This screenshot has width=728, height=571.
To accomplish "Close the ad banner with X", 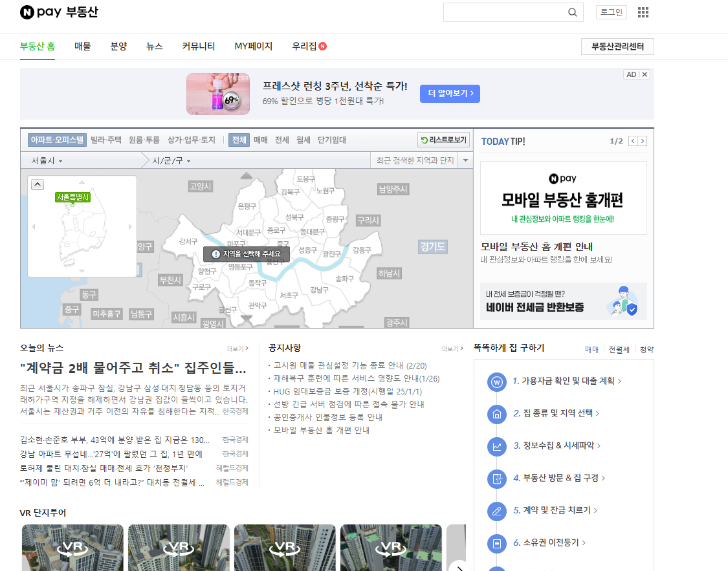I will click(645, 74).
